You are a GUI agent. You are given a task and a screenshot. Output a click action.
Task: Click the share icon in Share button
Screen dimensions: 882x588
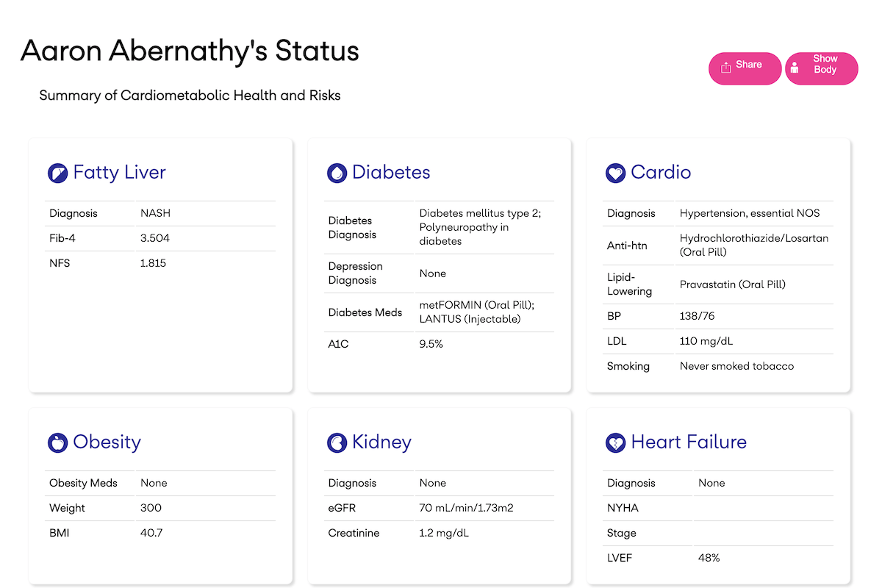point(726,68)
